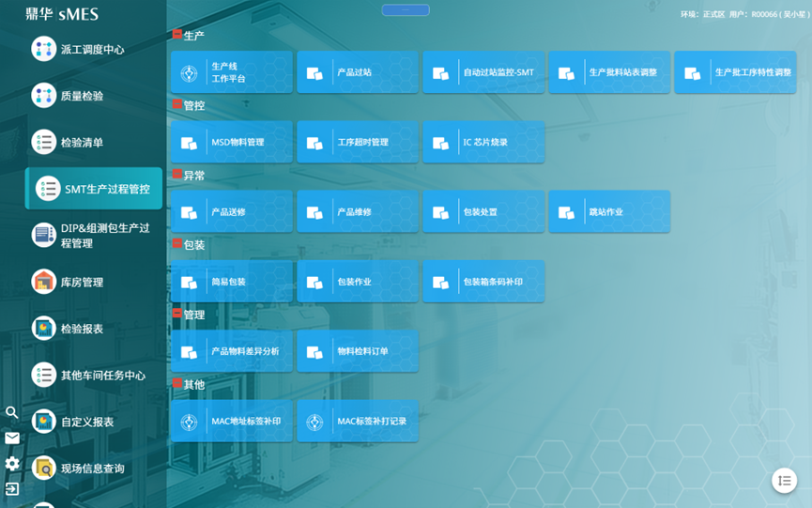812x508 pixels.
Task: Collapse the 异常 section
Action: (x=176, y=175)
